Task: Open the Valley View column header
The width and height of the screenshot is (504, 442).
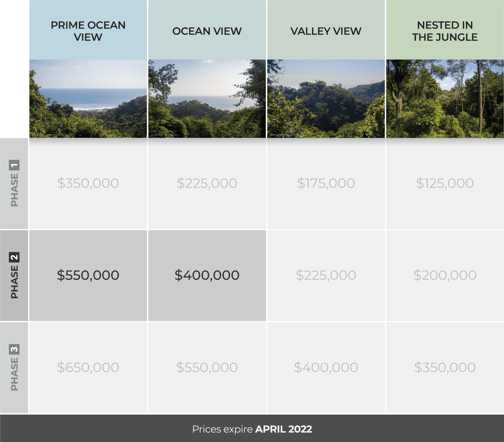Action: pos(326,30)
